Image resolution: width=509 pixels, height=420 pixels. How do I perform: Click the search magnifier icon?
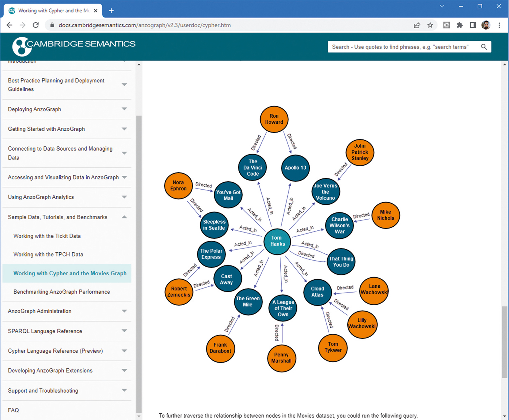pos(484,47)
